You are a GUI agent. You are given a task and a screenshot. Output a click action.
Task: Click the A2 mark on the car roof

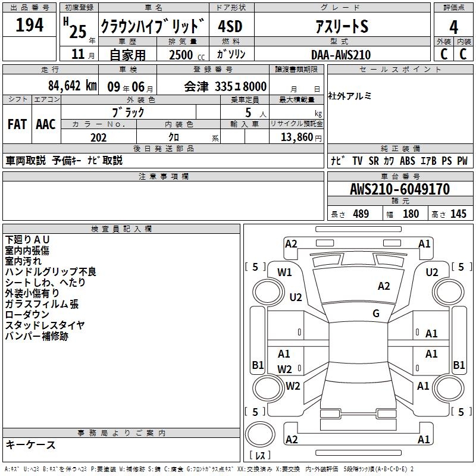pos(384,286)
